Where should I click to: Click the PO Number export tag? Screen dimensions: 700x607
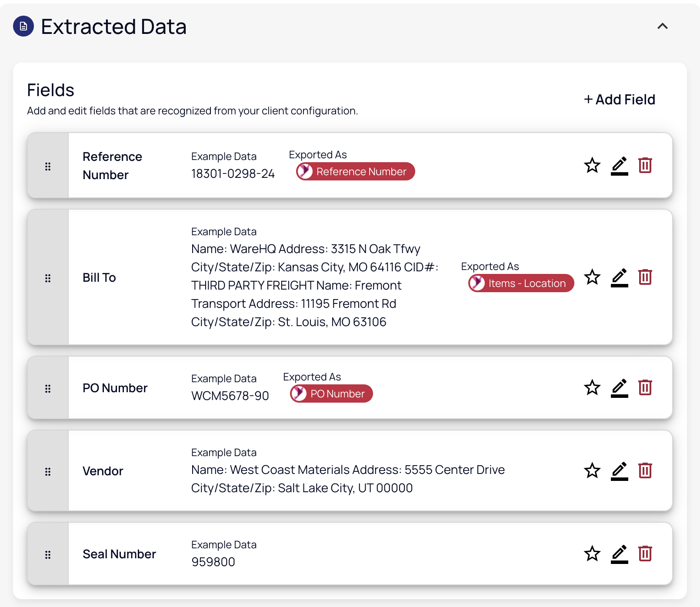(x=331, y=394)
